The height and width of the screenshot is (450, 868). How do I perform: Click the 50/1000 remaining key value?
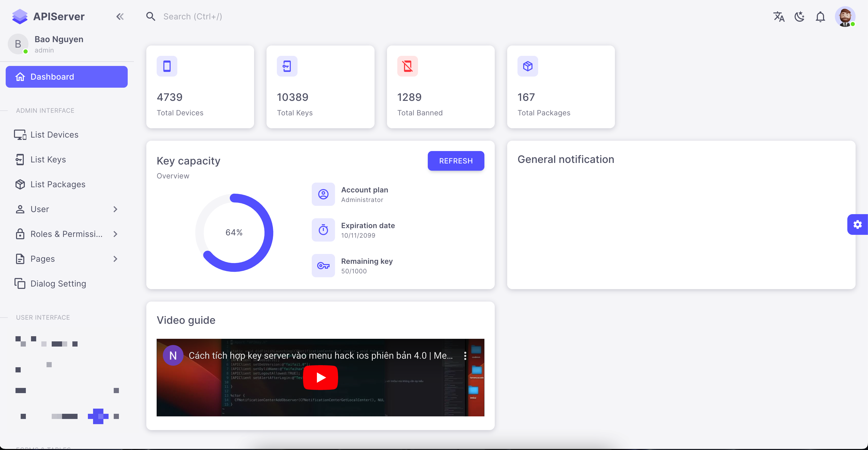coord(354,271)
